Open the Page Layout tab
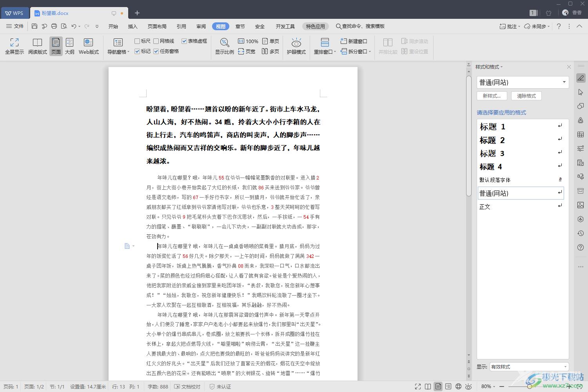 coord(157,26)
